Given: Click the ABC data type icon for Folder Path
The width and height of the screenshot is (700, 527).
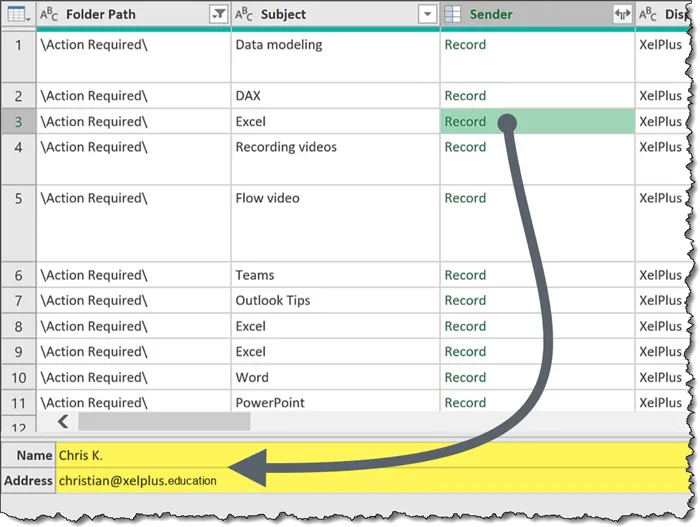Looking at the screenshot, I should (x=49, y=15).
